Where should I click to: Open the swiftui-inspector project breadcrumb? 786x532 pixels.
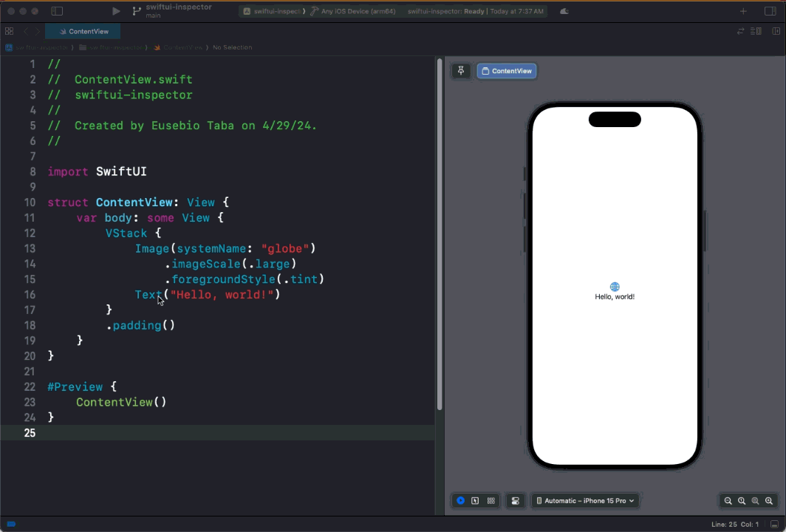(x=37, y=47)
